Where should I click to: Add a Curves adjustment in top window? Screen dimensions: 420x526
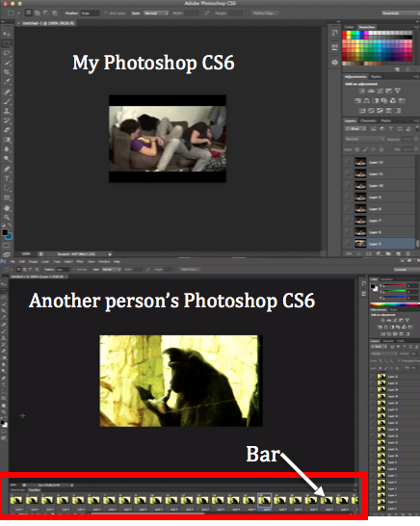tap(380, 91)
